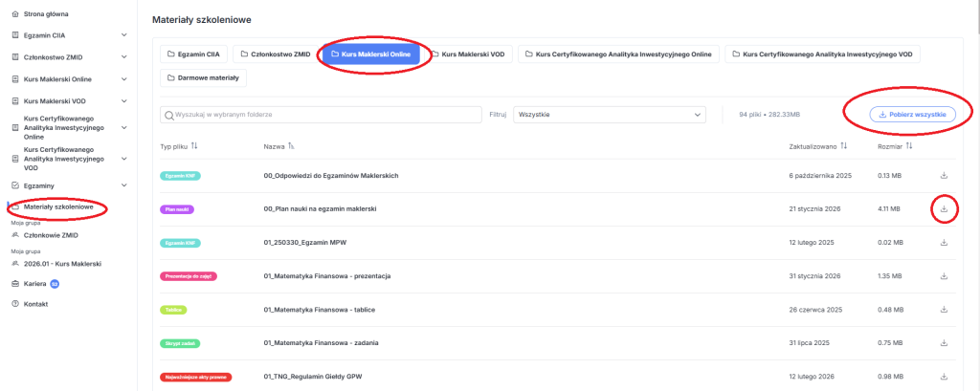Download the 01_TNG_Regulamin Giełdy GPW file
Image resolution: width=980 pixels, height=391 pixels.
click(944, 377)
